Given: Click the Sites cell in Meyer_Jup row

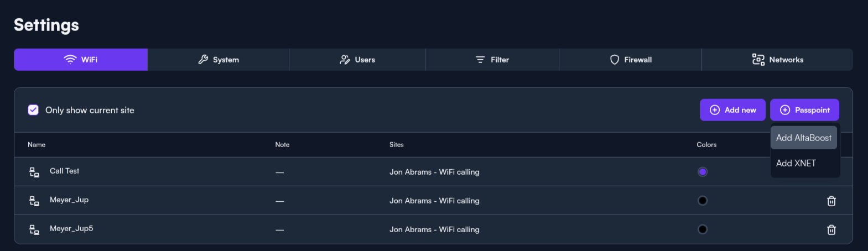Looking at the screenshot, I should (434, 201).
